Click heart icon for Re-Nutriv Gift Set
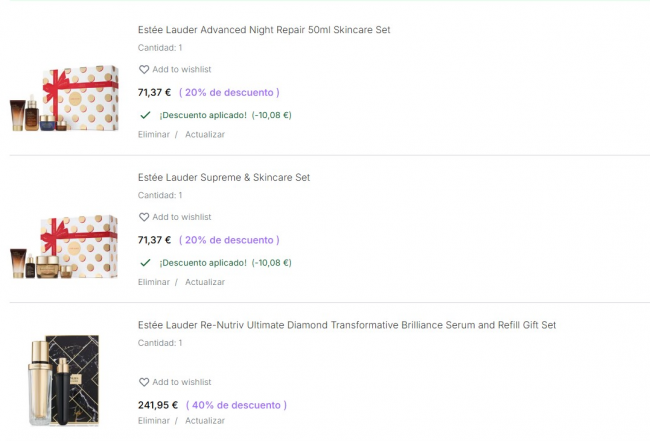Viewport: 650px width, 441px height. pos(144,382)
